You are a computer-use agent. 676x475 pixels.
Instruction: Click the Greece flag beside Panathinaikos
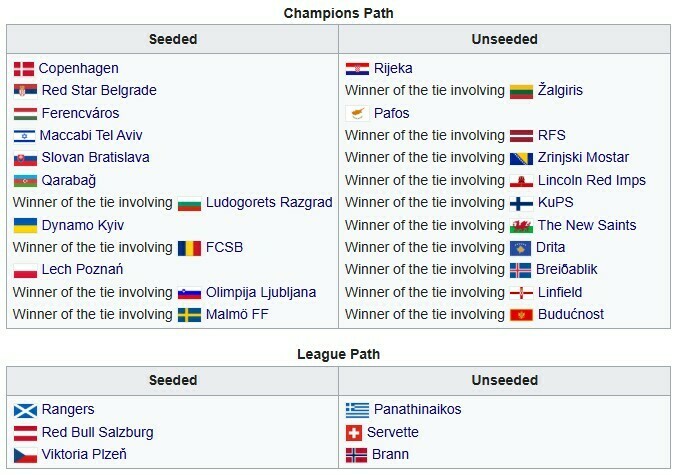(x=357, y=410)
